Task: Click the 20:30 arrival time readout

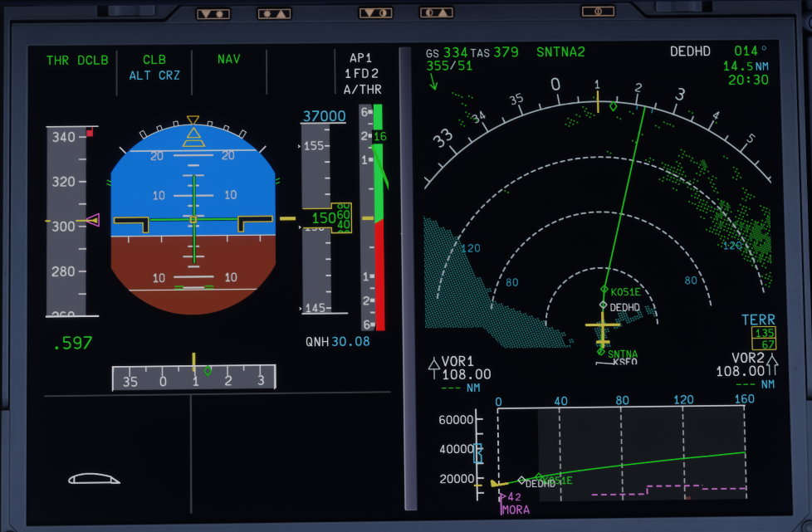Action: click(x=748, y=80)
